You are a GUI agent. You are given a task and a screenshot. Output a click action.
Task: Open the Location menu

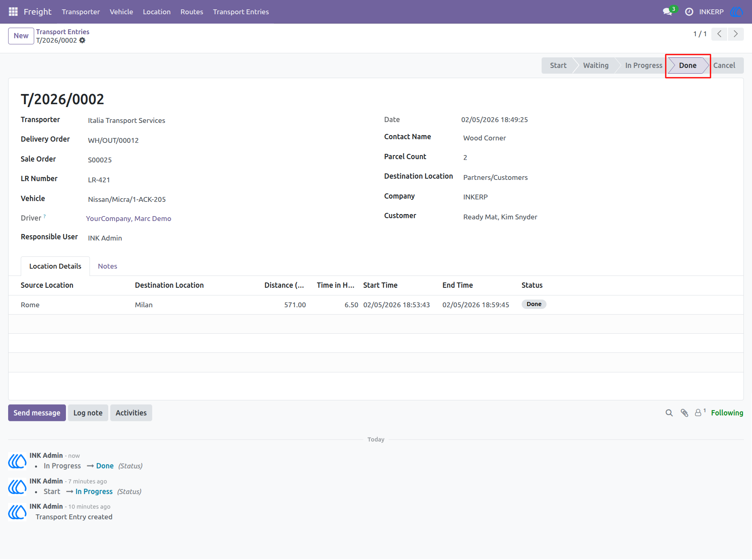coord(157,12)
